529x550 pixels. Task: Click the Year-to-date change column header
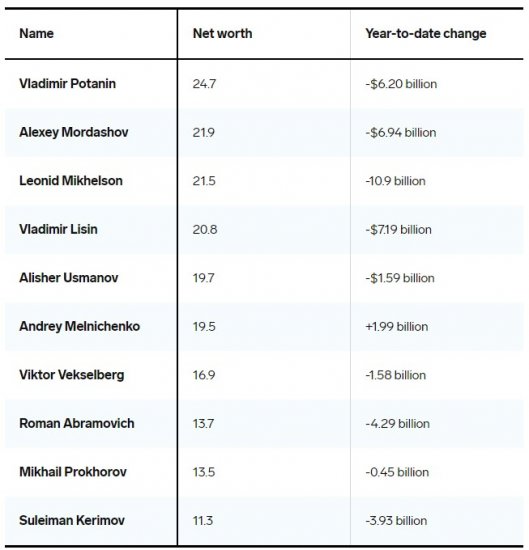point(426,34)
